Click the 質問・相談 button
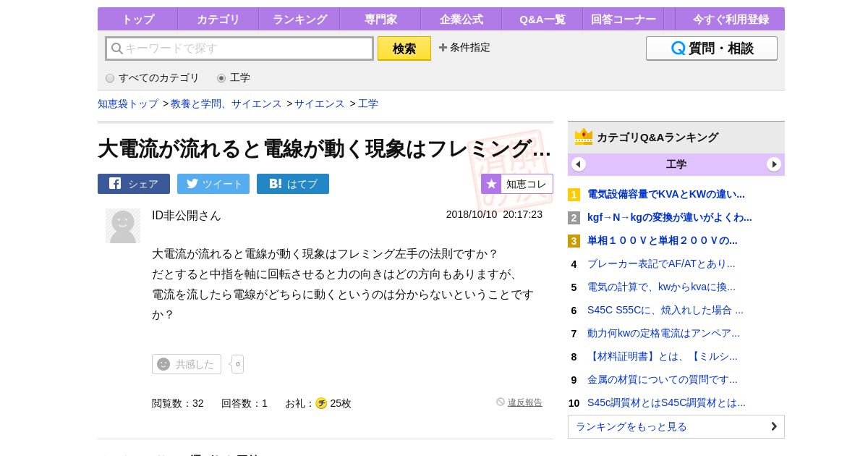 tap(712, 48)
